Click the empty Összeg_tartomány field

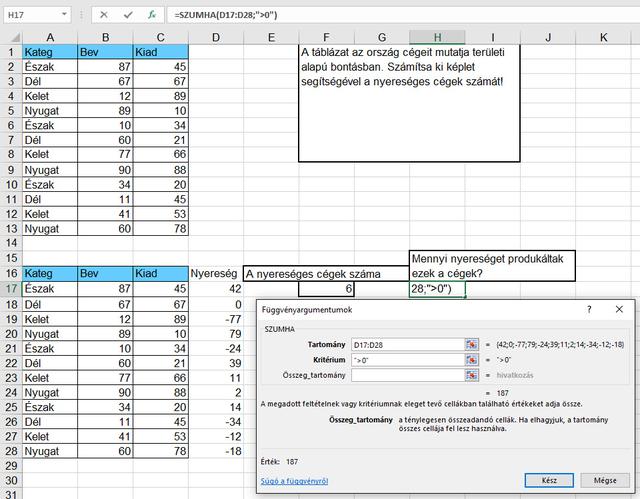tap(408, 375)
